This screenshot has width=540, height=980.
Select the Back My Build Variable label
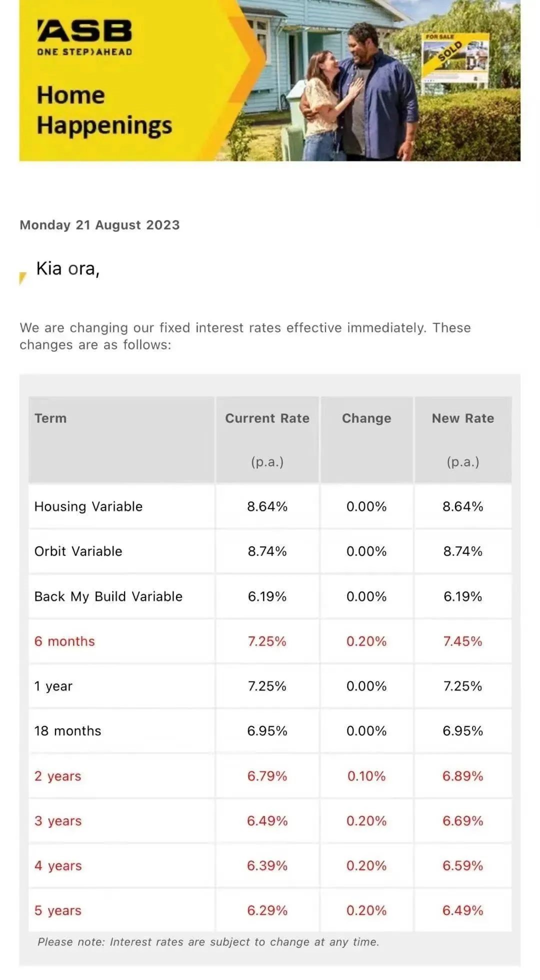108,596
